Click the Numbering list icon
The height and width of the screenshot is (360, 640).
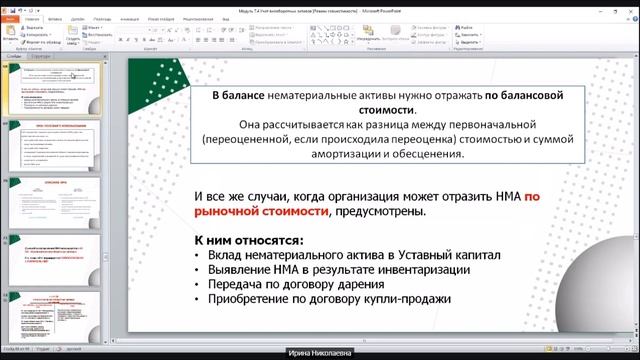point(209,30)
